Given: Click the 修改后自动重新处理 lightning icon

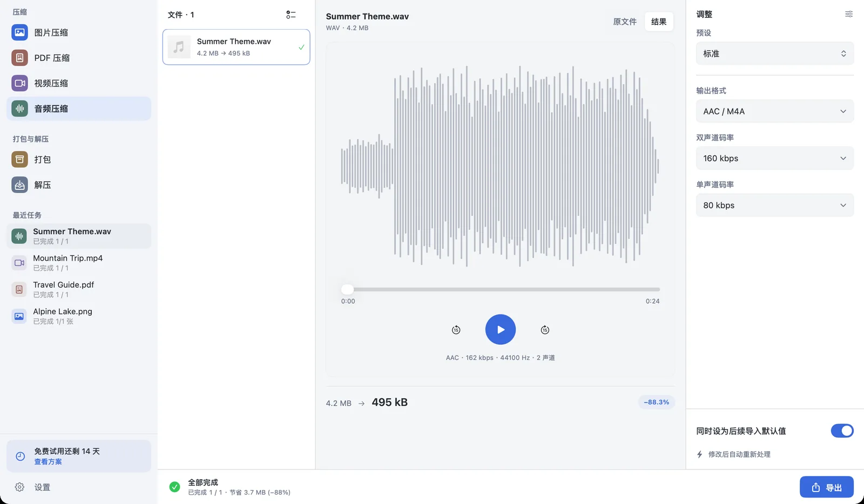Looking at the screenshot, I should pyautogui.click(x=700, y=454).
